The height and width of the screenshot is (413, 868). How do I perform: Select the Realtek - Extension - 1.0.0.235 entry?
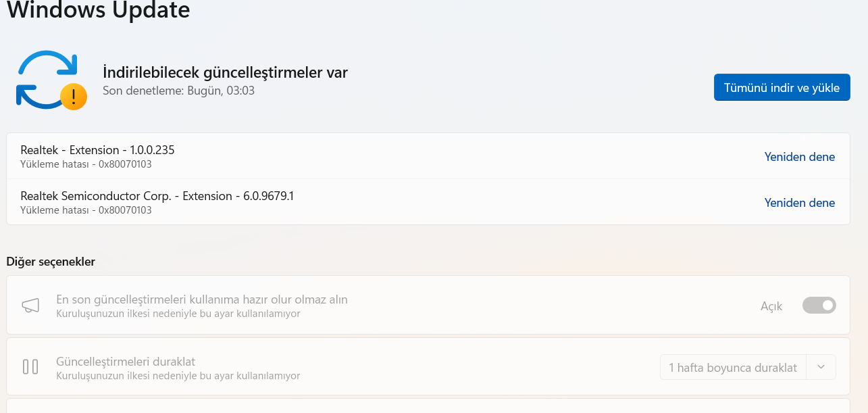point(97,150)
